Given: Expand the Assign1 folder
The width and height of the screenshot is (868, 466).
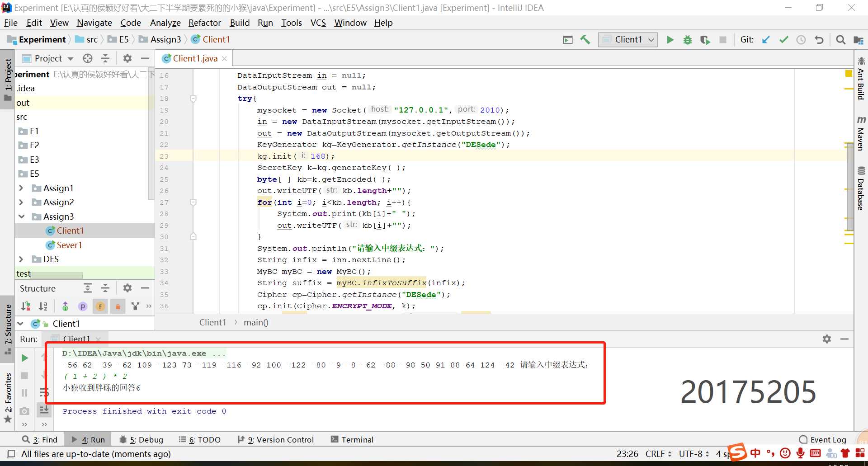Looking at the screenshot, I should point(21,188).
